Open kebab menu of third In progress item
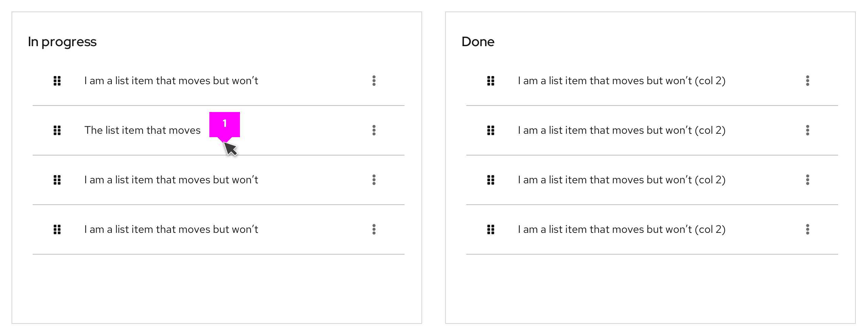This screenshot has width=868, height=334. [x=374, y=180]
